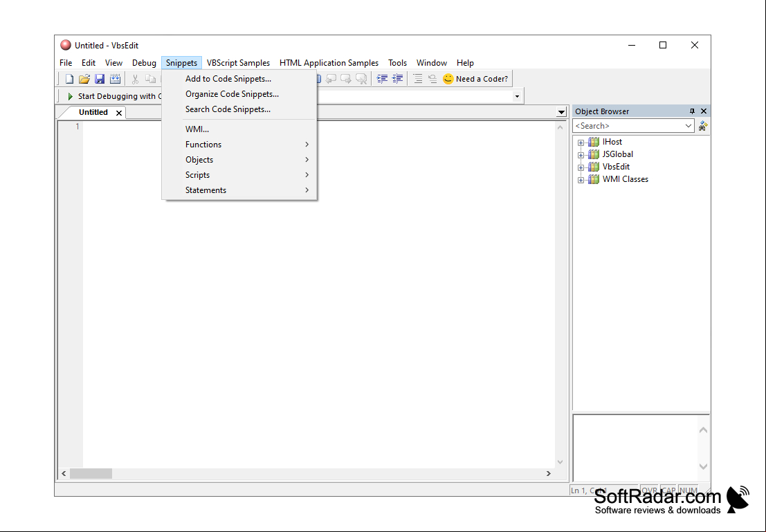766x532 pixels.
Task: Open the File menu
Action: tap(66, 62)
